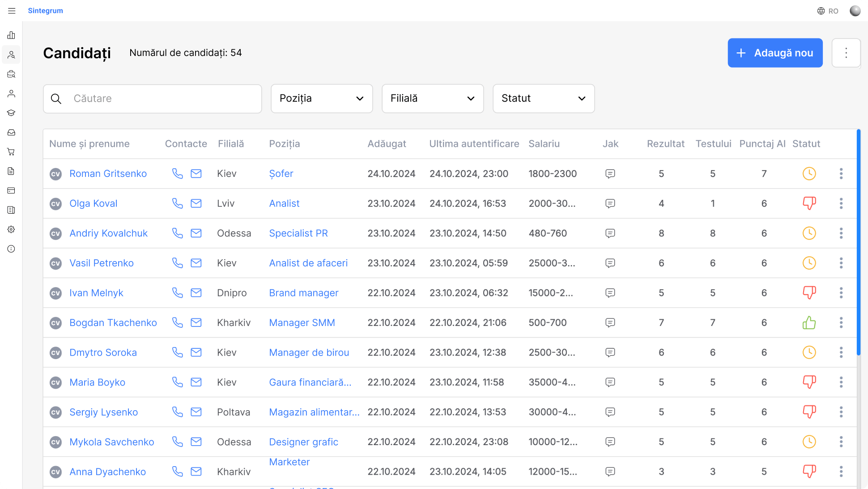Click phone icon for Roman Gritsenko
This screenshot has height=489, width=868.
coord(177,174)
